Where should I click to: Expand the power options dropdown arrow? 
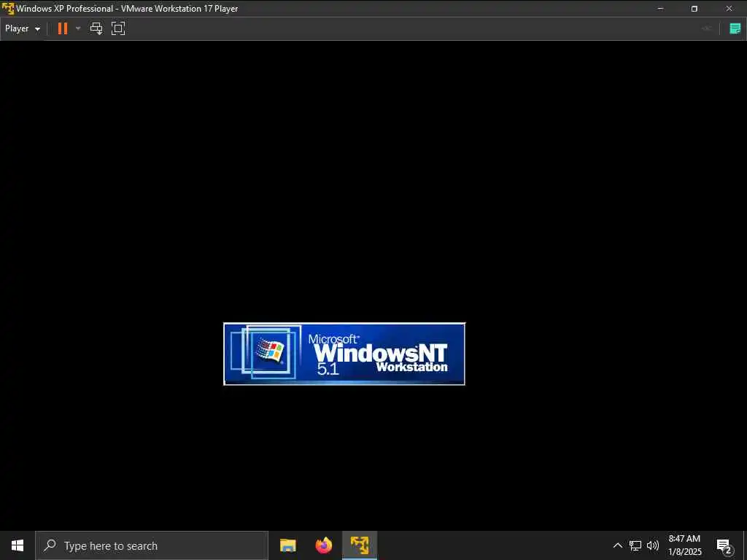(x=78, y=28)
